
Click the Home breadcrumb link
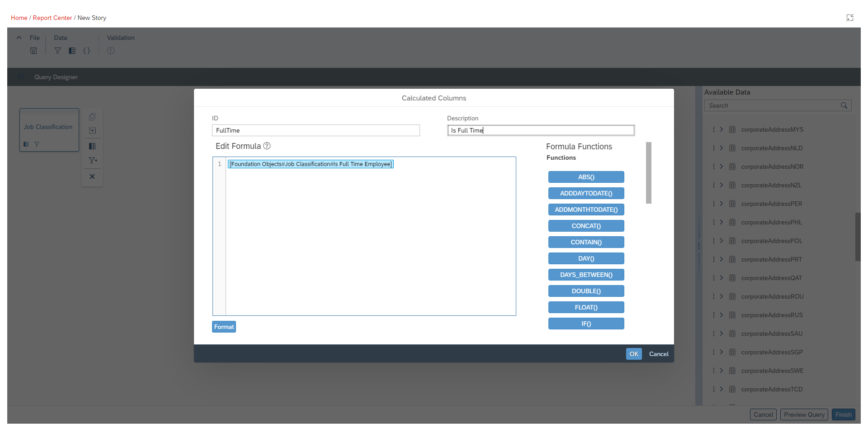(x=19, y=18)
